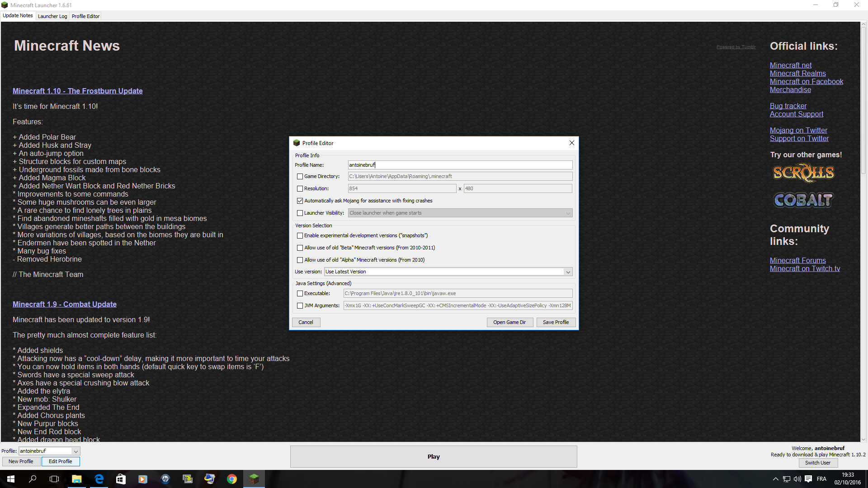
Task: Click the Cobalt game logo
Action: tap(803, 200)
